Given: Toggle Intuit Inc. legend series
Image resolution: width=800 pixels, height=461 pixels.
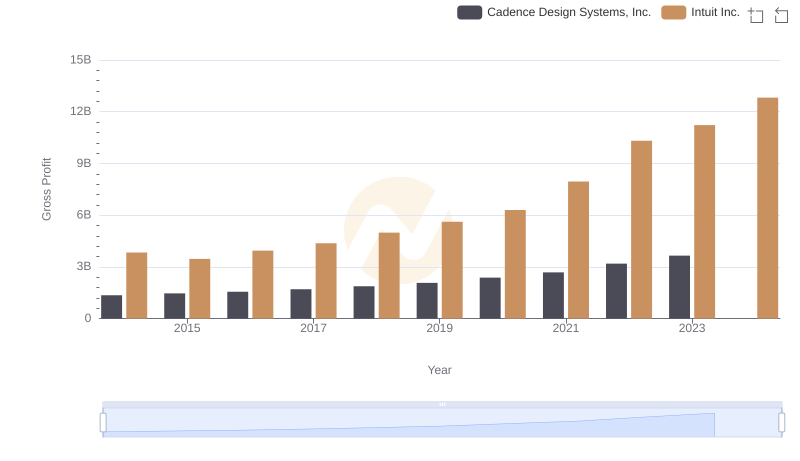Looking at the screenshot, I should [x=701, y=12].
